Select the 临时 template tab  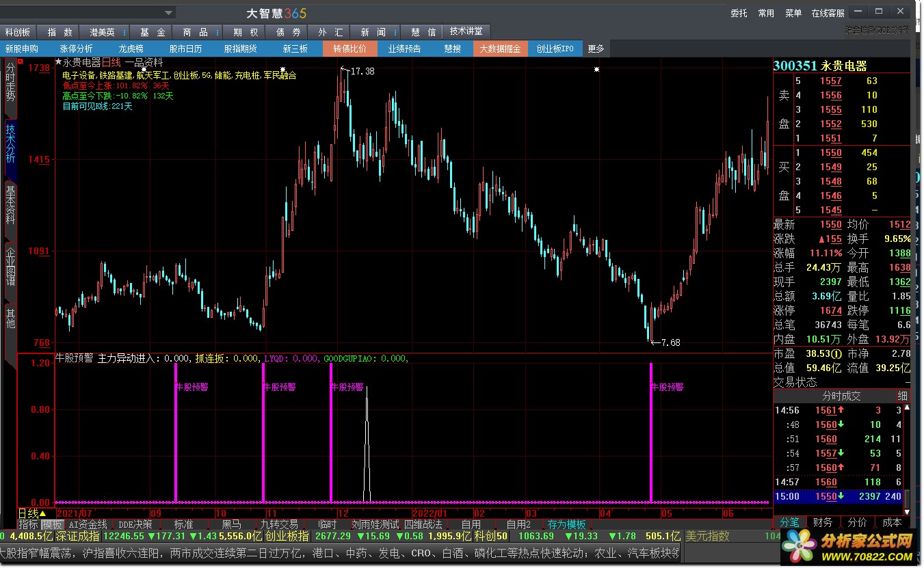click(328, 524)
